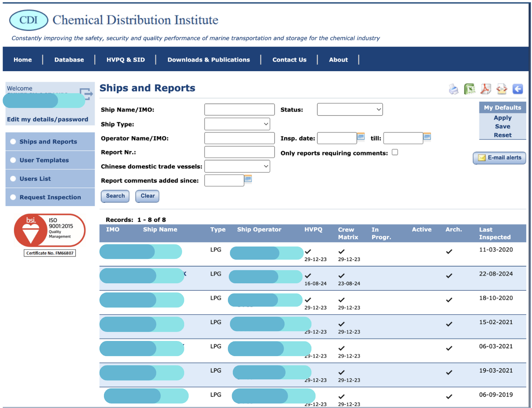Viewport: 532px width, 408px height.
Task: Enable Only reports requiring comments
Action: click(394, 152)
